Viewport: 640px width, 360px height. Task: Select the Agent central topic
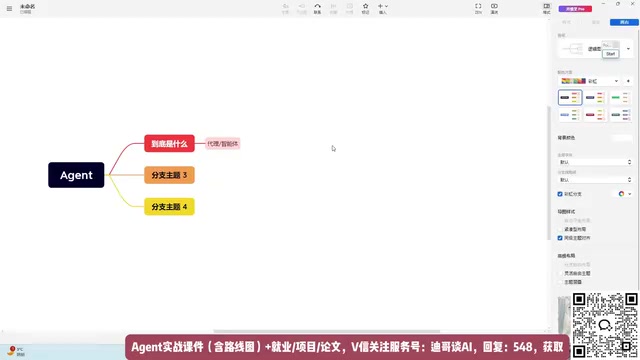tap(76, 175)
